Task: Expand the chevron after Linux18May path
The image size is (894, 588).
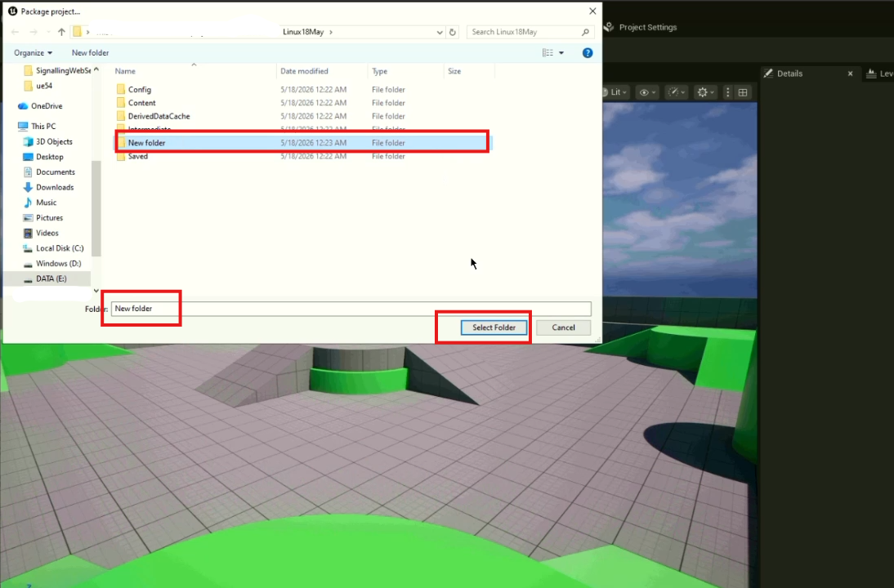Action: [x=331, y=32]
